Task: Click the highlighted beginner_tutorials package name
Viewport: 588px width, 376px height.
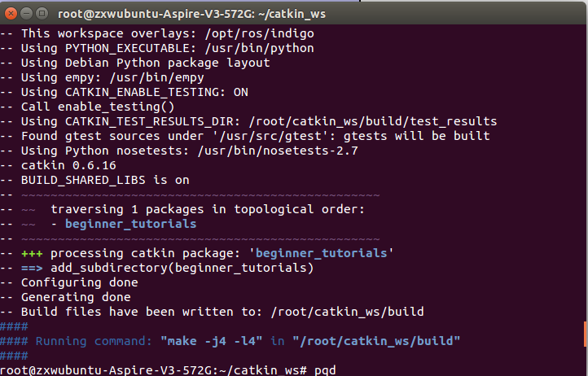Action: point(130,224)
